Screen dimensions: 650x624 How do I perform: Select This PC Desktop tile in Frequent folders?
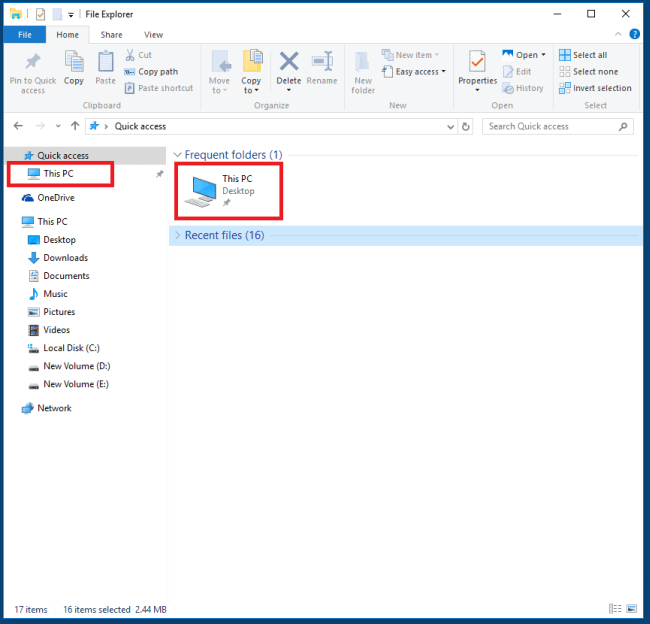pos(228,191)
